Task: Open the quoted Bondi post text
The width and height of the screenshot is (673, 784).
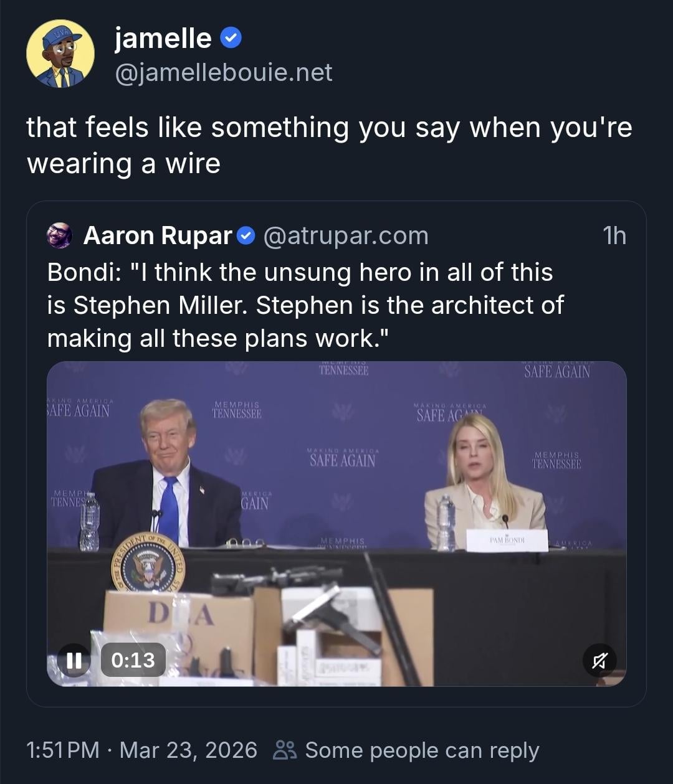Action: (305, 305)
